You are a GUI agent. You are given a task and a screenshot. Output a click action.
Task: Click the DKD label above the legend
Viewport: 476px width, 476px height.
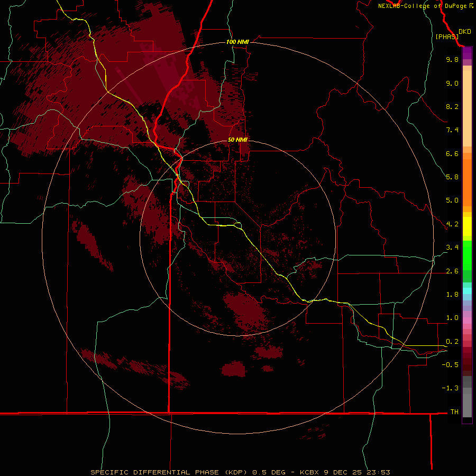tap(465, 32)
